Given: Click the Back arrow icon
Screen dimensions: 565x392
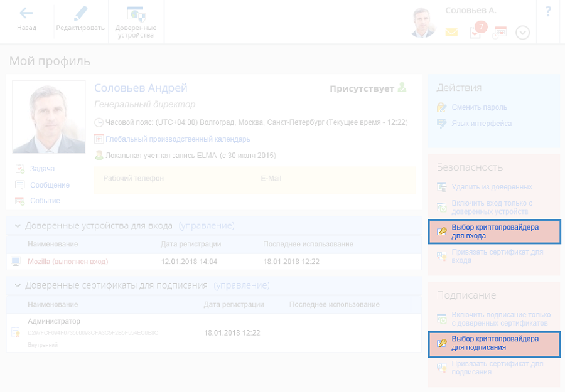Looking at the screenshot, I should (26, 13).
